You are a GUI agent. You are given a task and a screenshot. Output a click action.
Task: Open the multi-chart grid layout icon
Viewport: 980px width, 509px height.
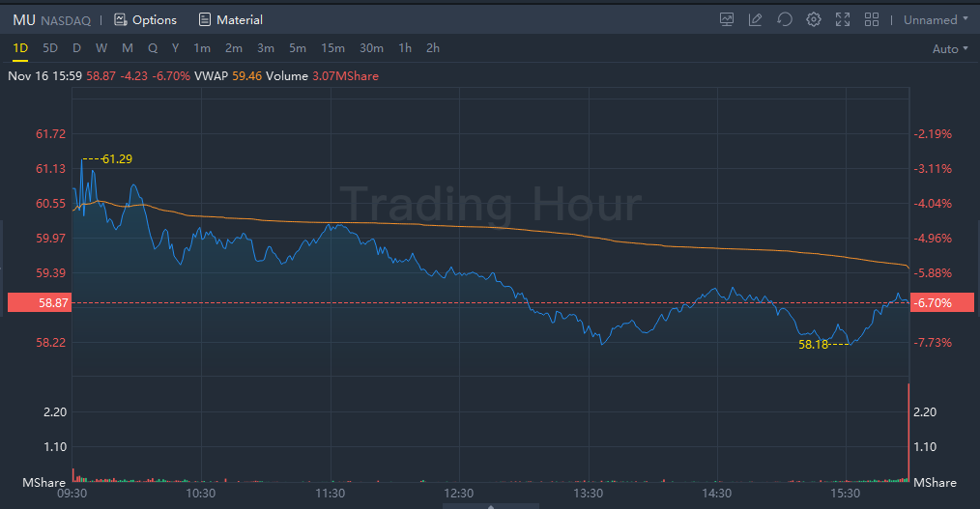tap(872, 19)
